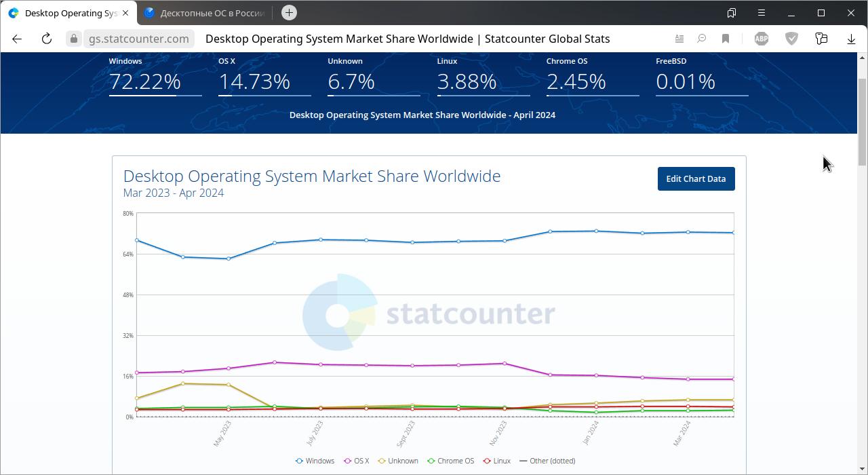Open a new tab with plus button
Screen dimensions: 868x475
pyautogui.click(x=289, y=13)
